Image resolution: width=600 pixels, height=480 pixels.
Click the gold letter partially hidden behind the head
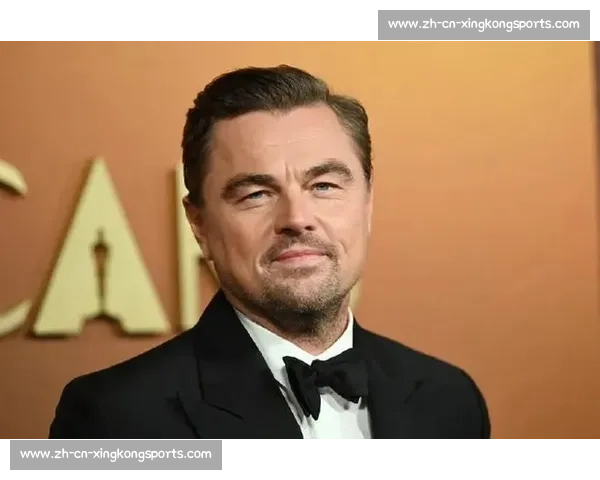[x=188, y=260]
